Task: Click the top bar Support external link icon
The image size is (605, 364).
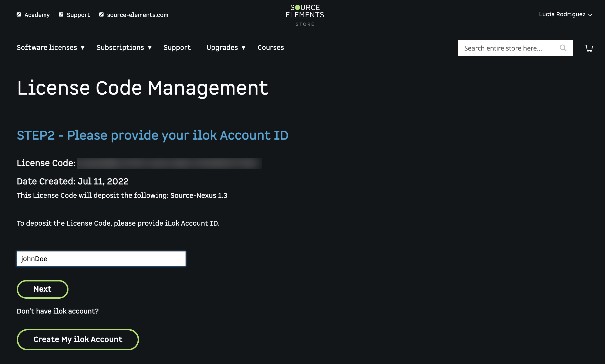Action: click(x=61, y=14)
